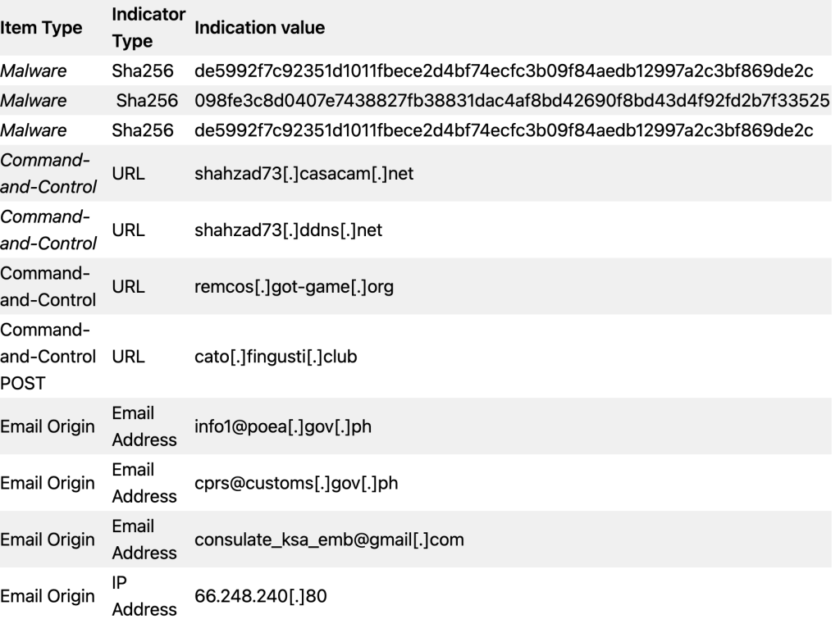Click the IP Address indicator type cell
Screen dimensions: 840x624
click(144, 596)
